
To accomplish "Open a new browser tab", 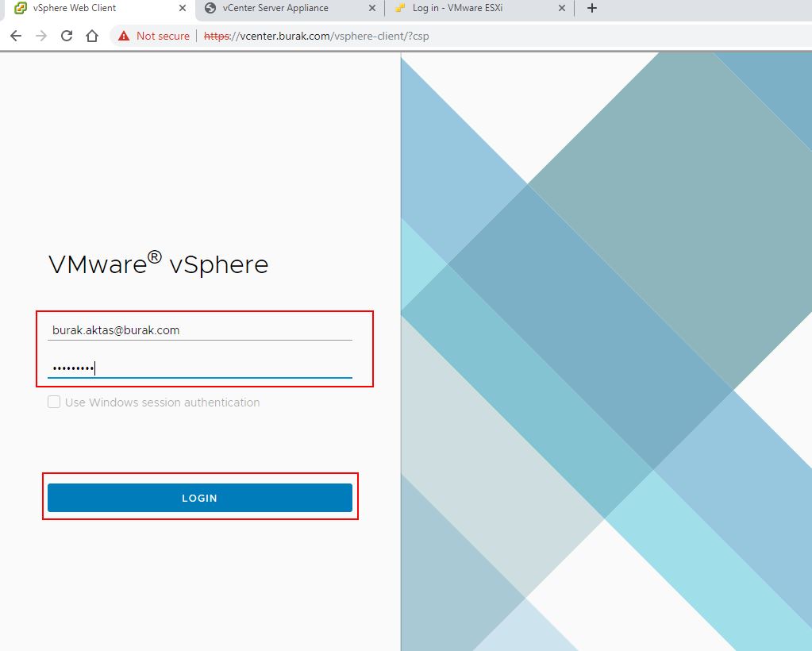I will pos(591,8).
